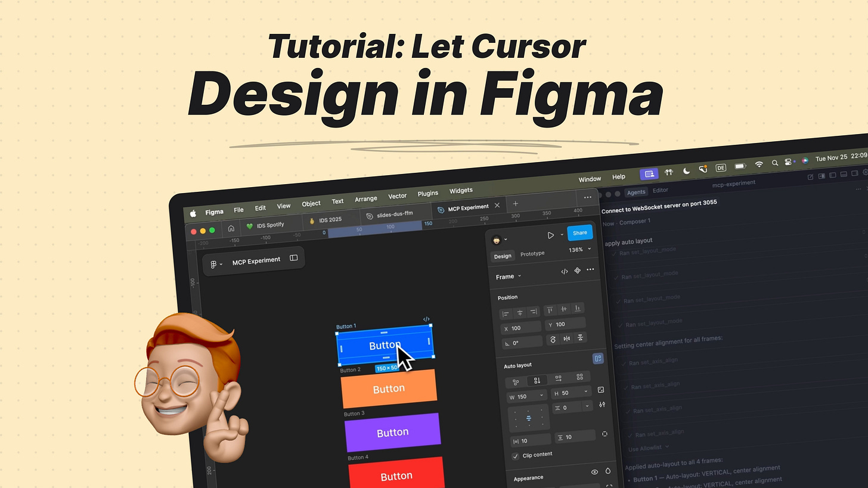The image size is (868, 488).
Task: Click the red Button 4 frame
Action: point(396,473)
